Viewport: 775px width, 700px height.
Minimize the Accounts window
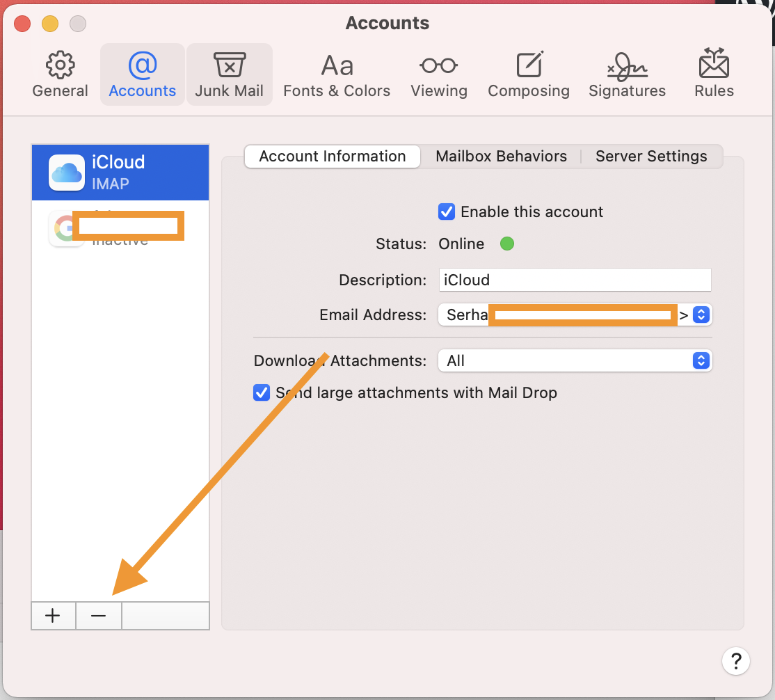pyautogui.click(x=50, y=24)
